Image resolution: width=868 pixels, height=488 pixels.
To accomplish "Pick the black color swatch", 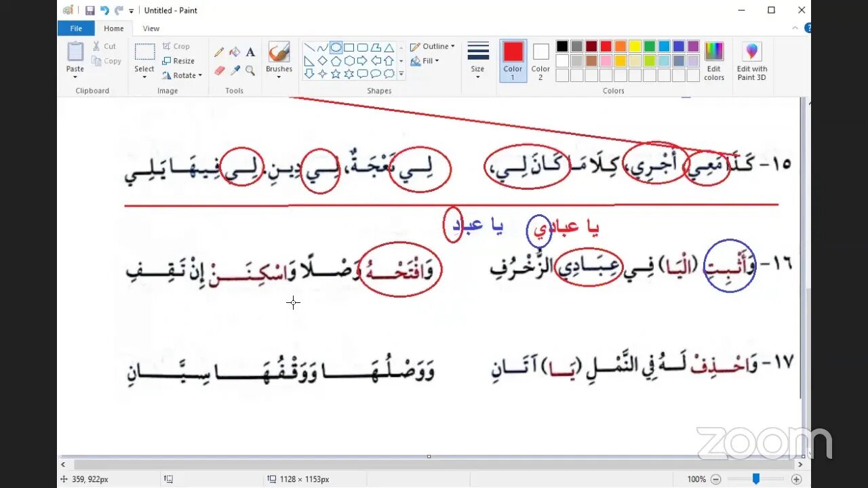I will [562, 46].
